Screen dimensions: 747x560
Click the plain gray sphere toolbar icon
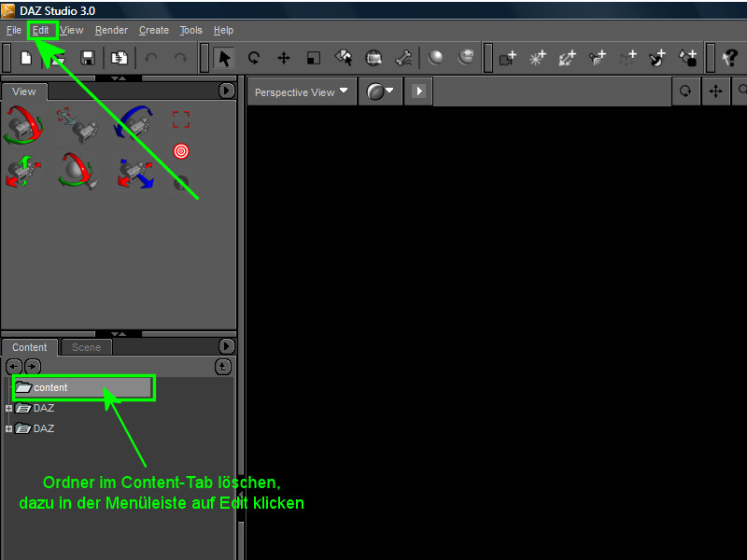tap(435, 58)
